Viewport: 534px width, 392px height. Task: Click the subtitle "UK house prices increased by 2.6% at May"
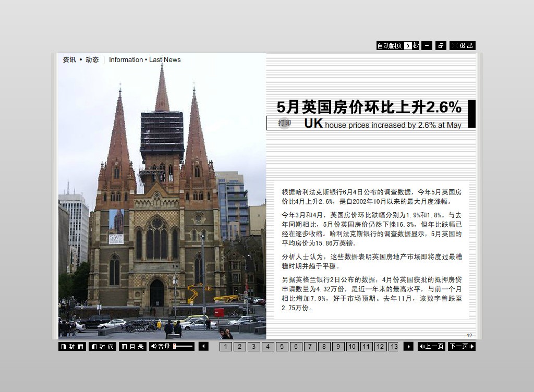point(383,124)
